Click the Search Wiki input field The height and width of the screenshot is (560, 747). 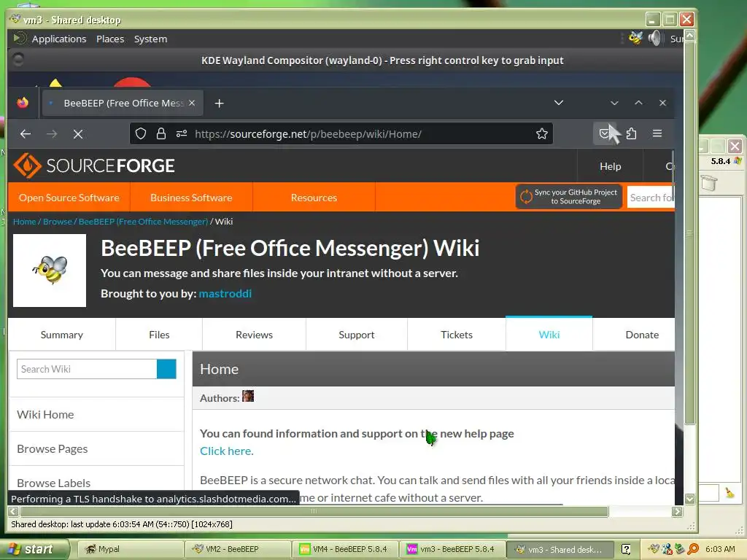point(87,369)
